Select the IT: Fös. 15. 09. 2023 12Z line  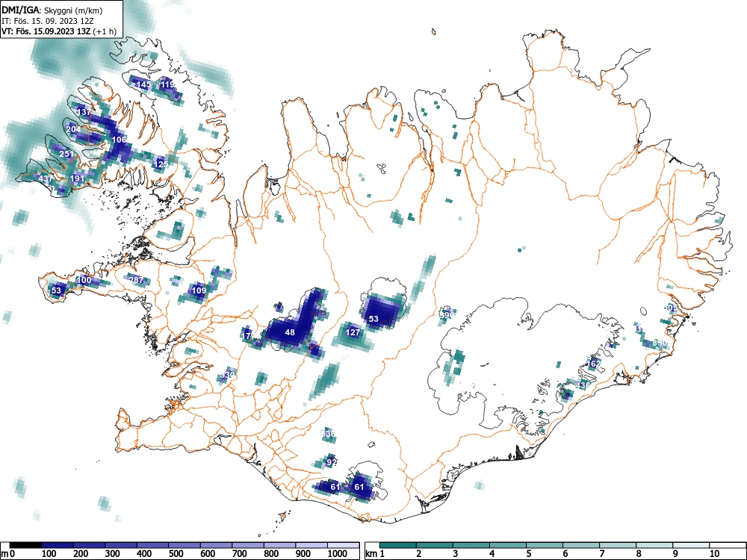coord(46,21)
